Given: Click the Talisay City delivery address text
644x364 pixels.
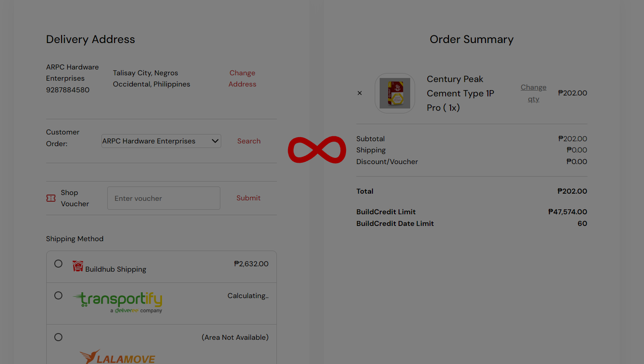Looking at the screenshot, I should pos(152,78).
